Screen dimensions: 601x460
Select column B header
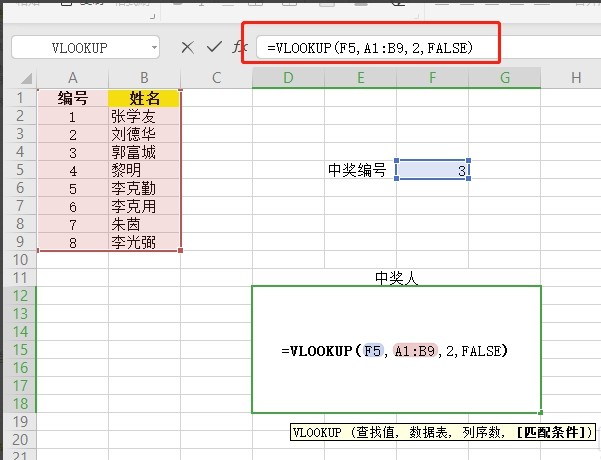[x=144, y=78]
